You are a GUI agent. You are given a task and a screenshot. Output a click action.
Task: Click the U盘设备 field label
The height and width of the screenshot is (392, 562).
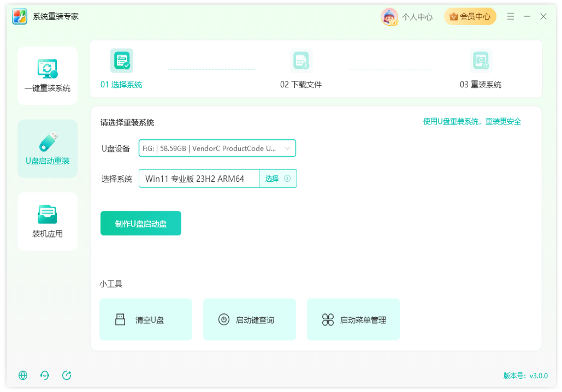click(116, 149)
